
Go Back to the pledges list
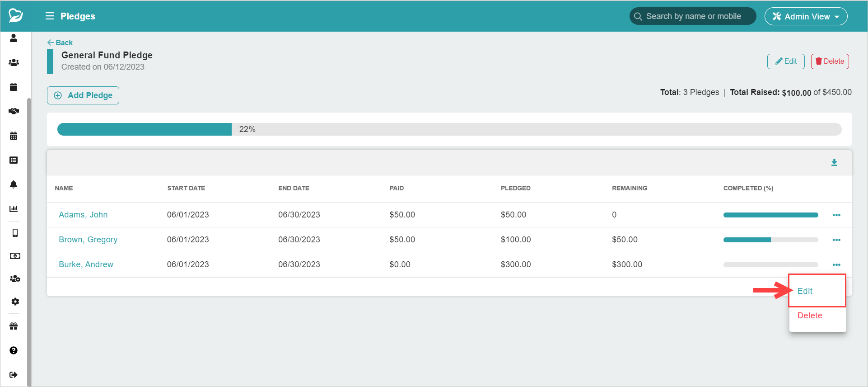(60, 42)
